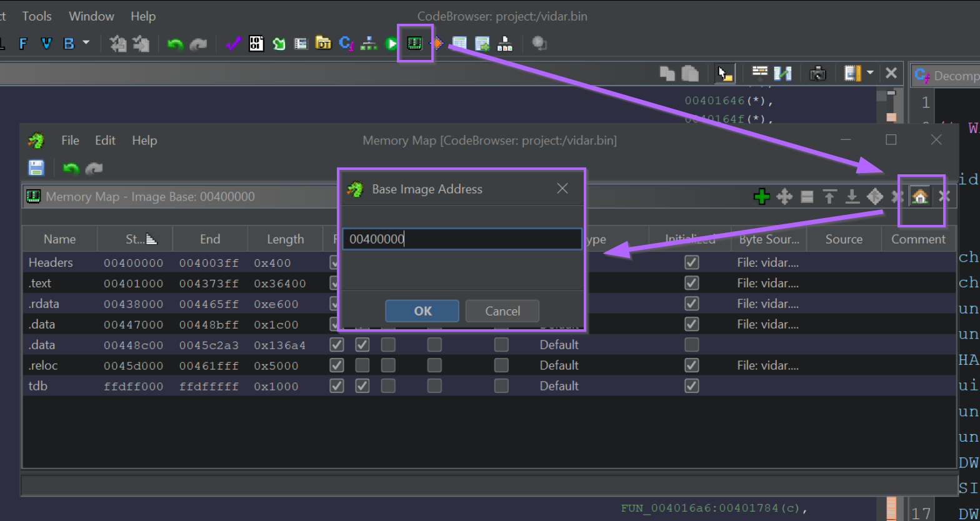Click the Comment column header
Screen dimensions: 980x521
(x=918, y=239)
